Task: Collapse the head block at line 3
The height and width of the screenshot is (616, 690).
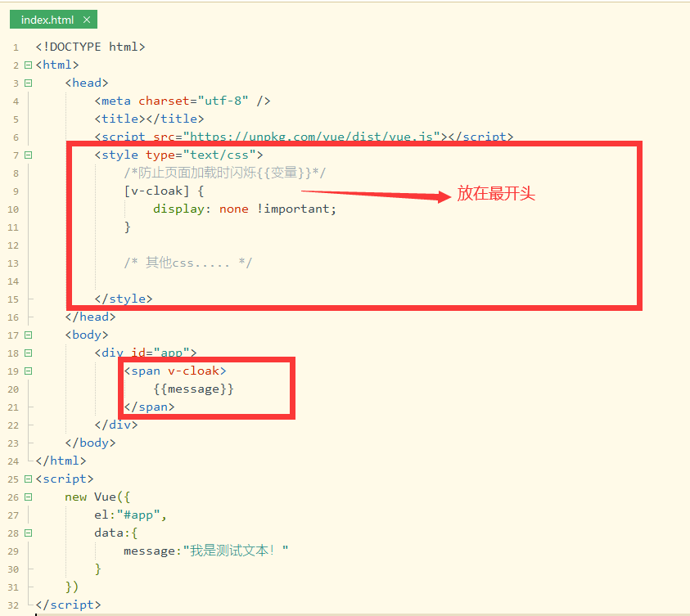Action: [x=28, y=83]
